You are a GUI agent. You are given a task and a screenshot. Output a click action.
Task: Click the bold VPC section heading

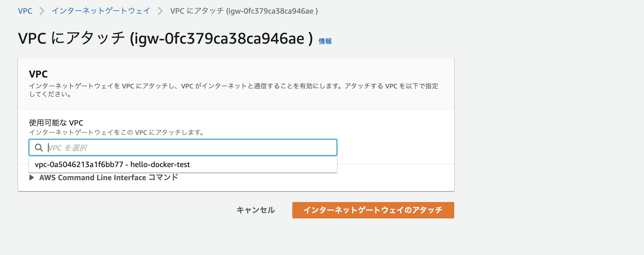point(38,74)
